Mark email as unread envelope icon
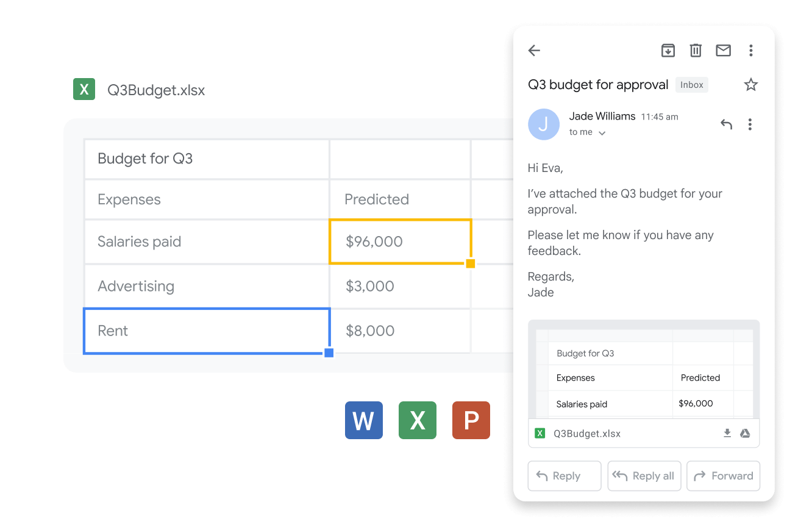 point(723,51)
